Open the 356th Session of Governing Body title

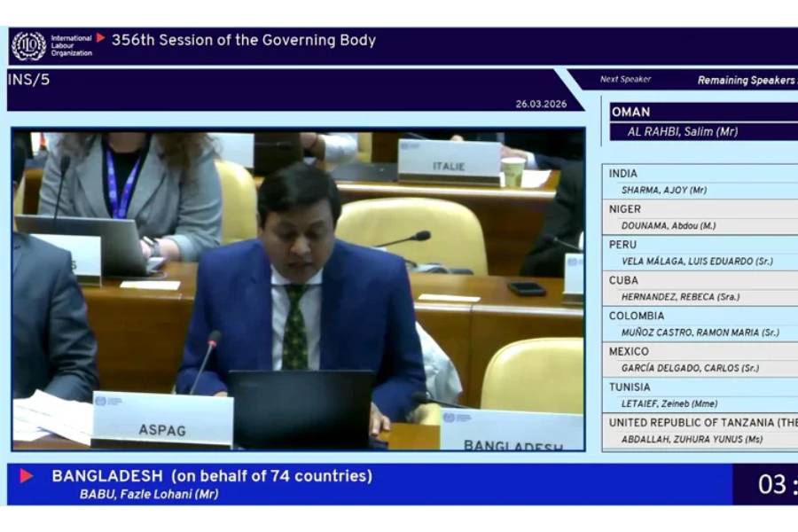pyautogui.click(x=243, y=40)
